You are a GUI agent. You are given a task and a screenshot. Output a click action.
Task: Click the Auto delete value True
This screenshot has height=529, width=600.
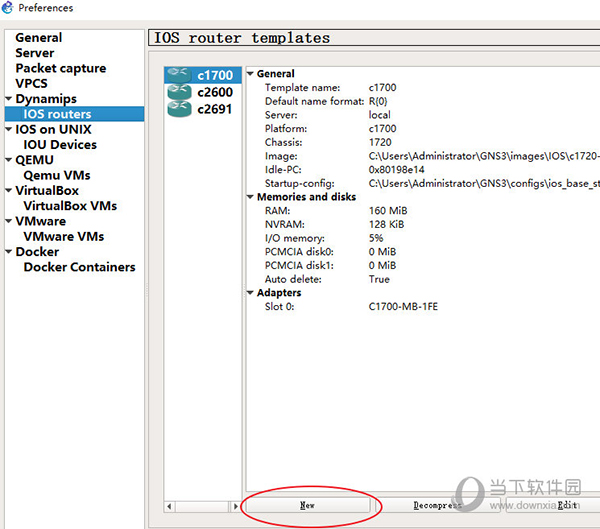379,279
